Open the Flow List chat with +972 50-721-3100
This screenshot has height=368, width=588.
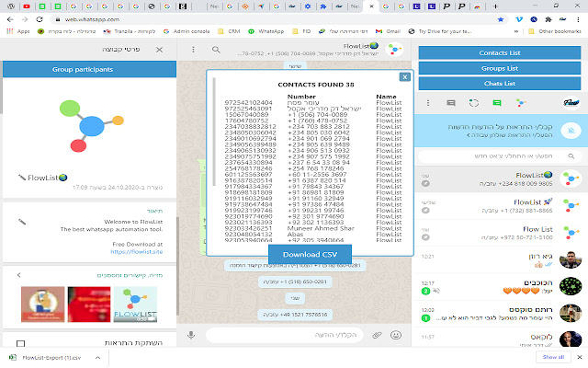pos(502,233)
